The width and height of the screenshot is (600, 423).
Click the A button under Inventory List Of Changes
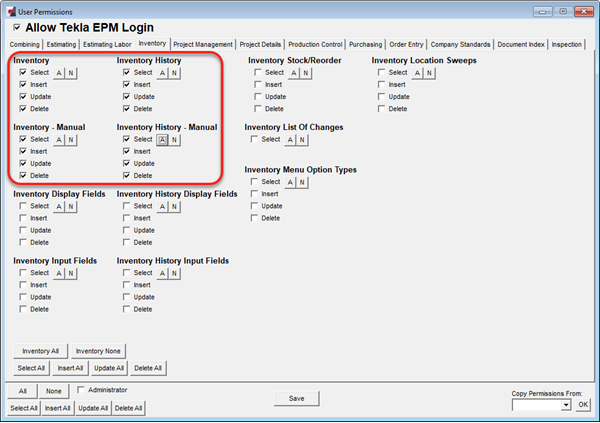(290, 140)
